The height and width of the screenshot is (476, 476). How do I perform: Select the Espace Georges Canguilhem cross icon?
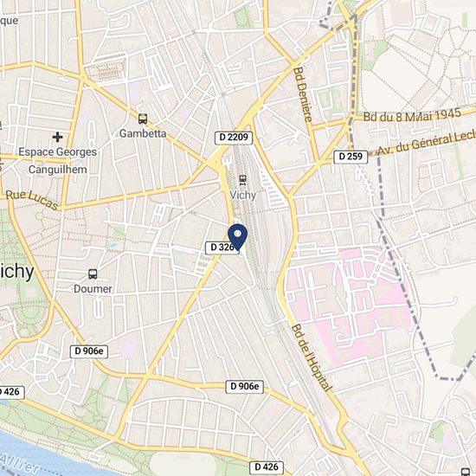57,138
